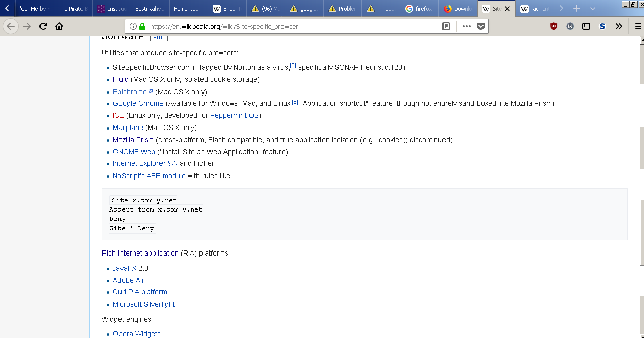Open the Epichrome external link
Screen dimensions: 644x338
133,92
